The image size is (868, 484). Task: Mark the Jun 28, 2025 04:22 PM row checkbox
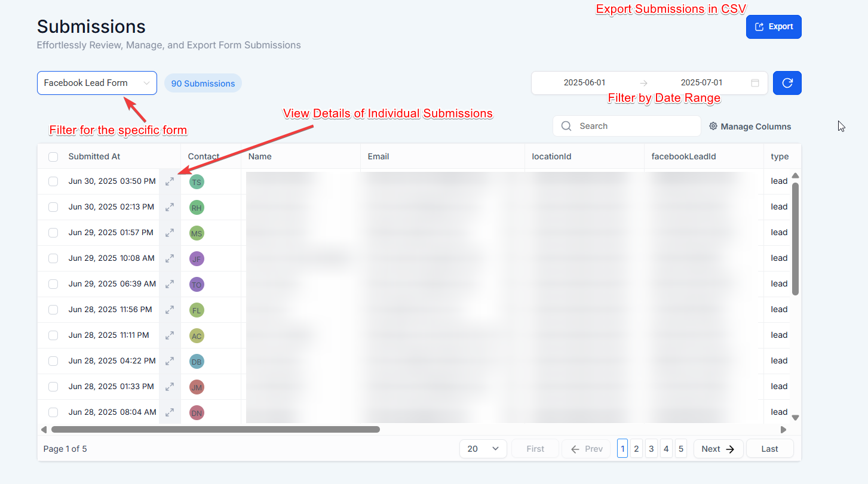point(53,361)
